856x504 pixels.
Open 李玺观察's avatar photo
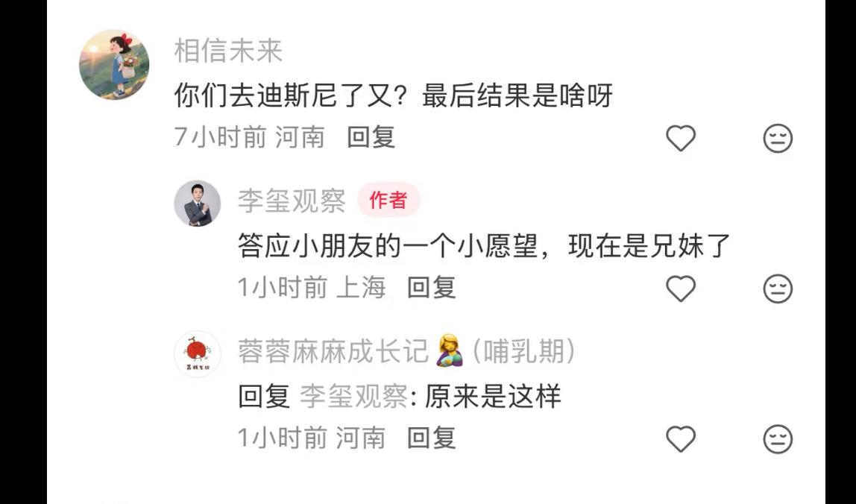197,203
